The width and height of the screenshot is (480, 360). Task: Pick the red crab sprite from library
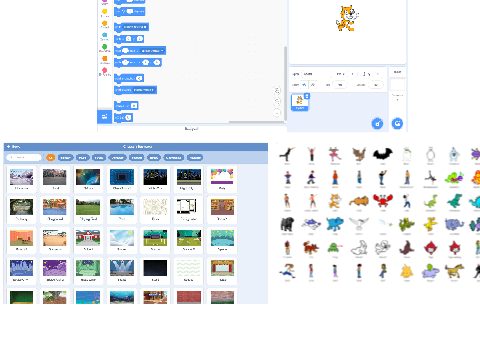tap(383, 201)
